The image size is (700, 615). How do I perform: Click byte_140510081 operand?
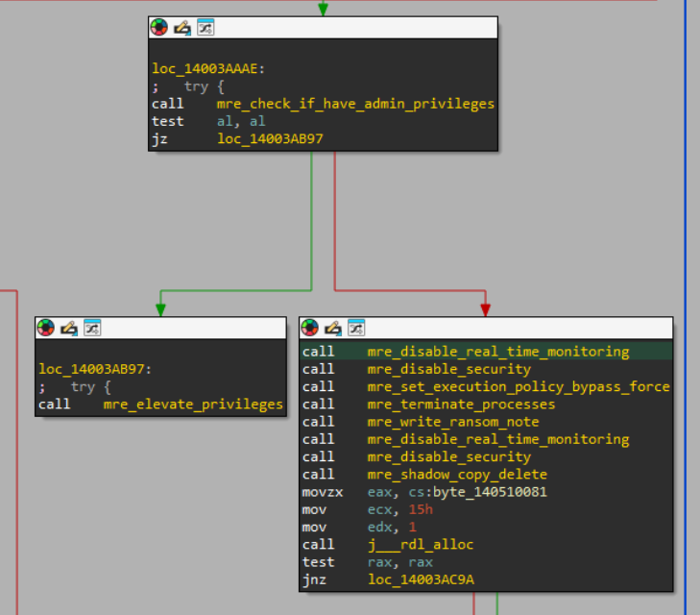click(490, 492)
